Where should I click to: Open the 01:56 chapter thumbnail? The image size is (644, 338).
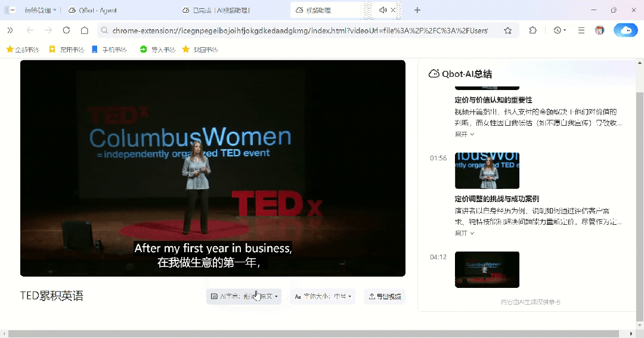coord(487,171)
